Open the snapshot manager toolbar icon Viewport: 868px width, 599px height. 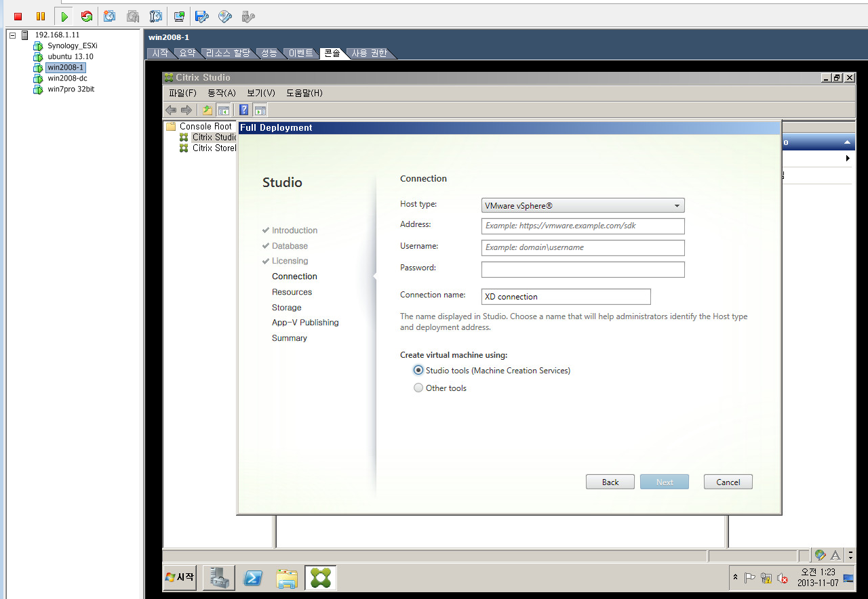pyautogui.click(x=155, y=16)
